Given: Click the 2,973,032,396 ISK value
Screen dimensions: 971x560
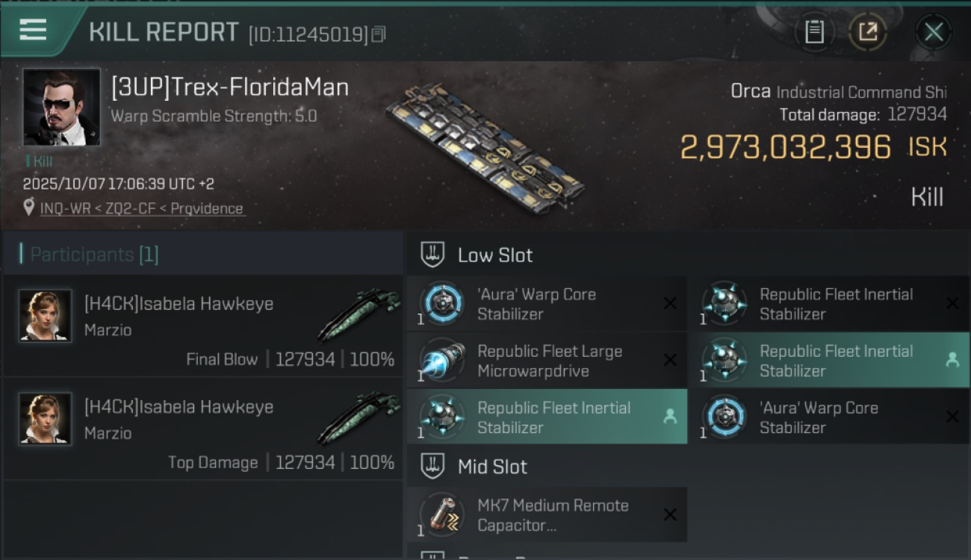Looking at the screenshot, I should 786,147.
